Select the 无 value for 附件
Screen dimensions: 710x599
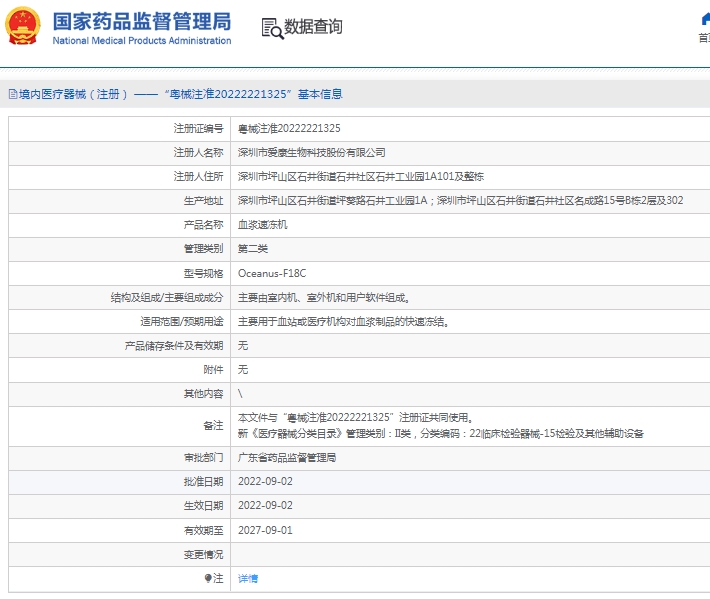pos(243,369)
